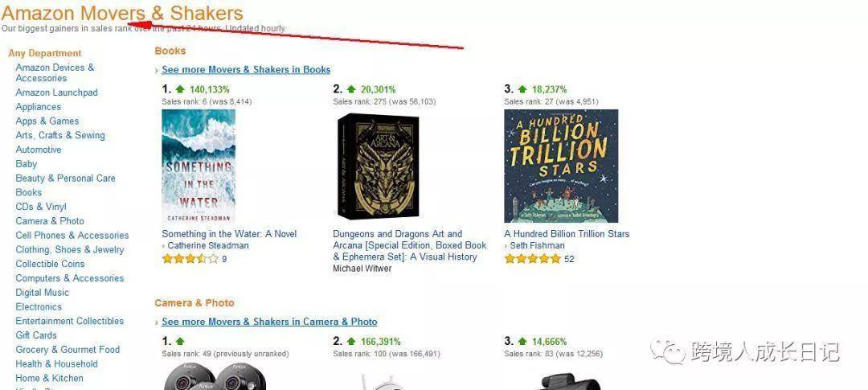Select Grocery & Gourmet Food department
Image resolution: width=868 pixels, height=390 pixels.
tap(68, 350)
